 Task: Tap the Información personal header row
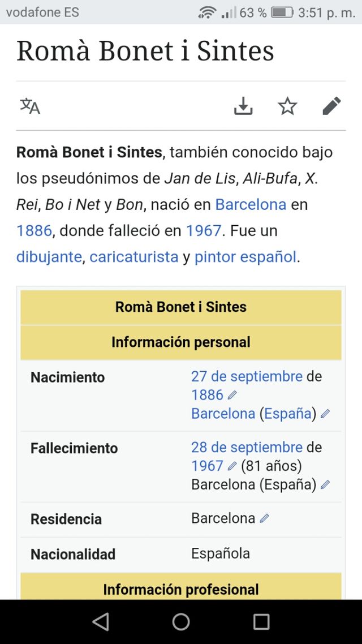point(181,342)
